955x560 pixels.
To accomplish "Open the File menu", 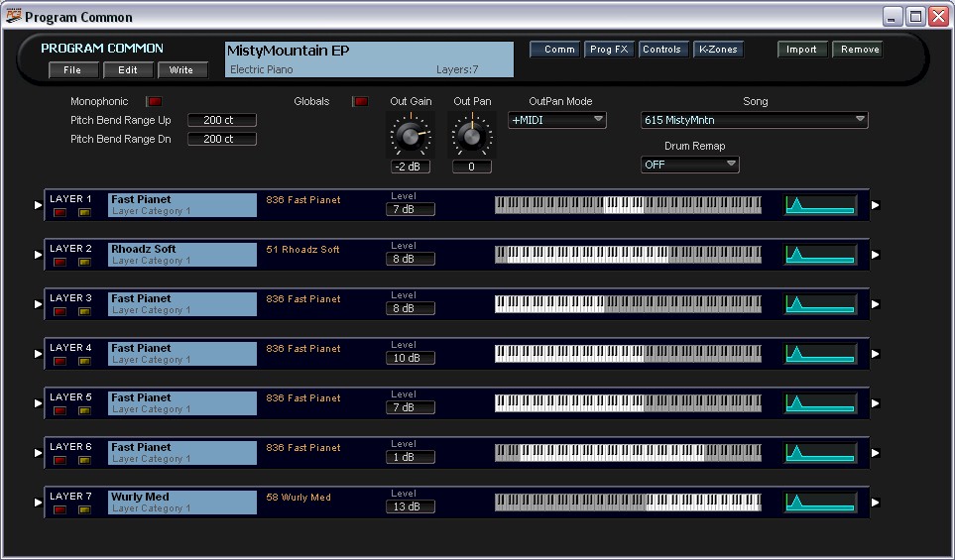I will coord(73,70).
